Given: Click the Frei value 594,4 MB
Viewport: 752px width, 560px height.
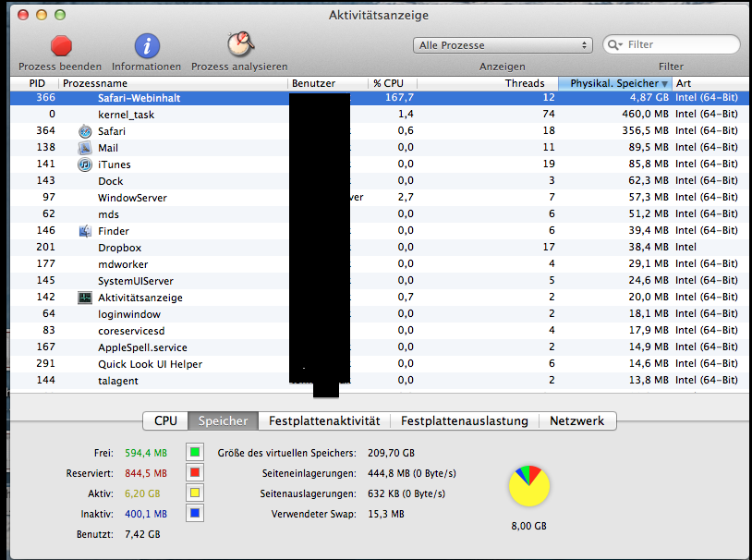Looking at the screenshot, I should 146,453.
